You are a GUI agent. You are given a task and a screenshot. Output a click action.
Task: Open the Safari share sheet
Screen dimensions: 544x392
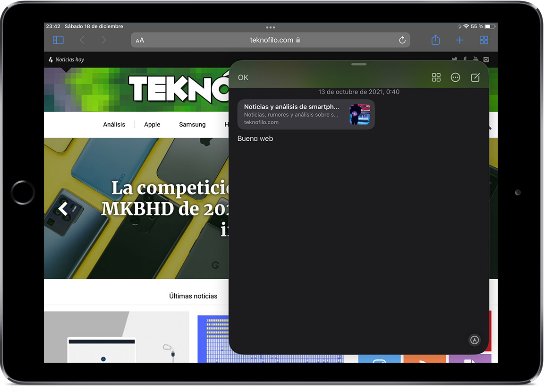coord(435,40)
